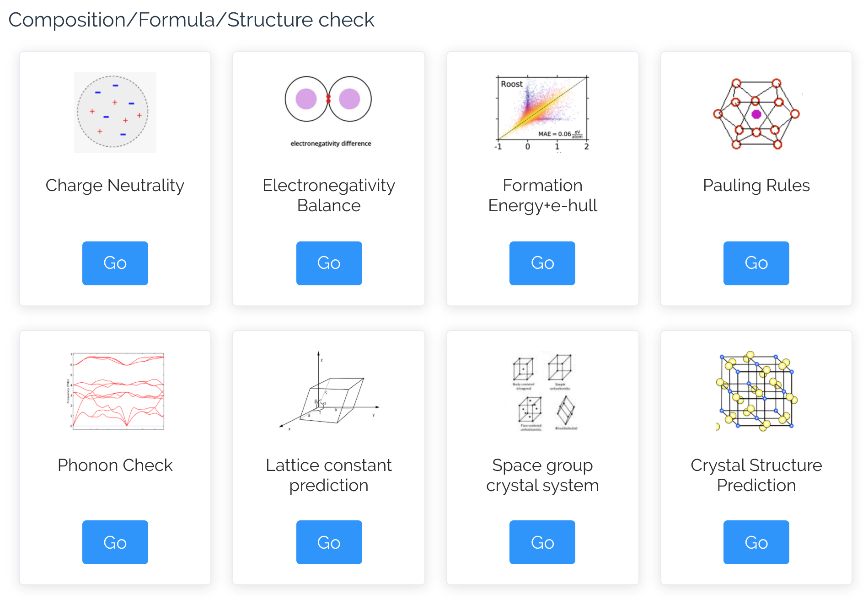868x599 pixels.
Task: Click the Pauling Rules polyhedron icon
Action: [x=756, y=113]
